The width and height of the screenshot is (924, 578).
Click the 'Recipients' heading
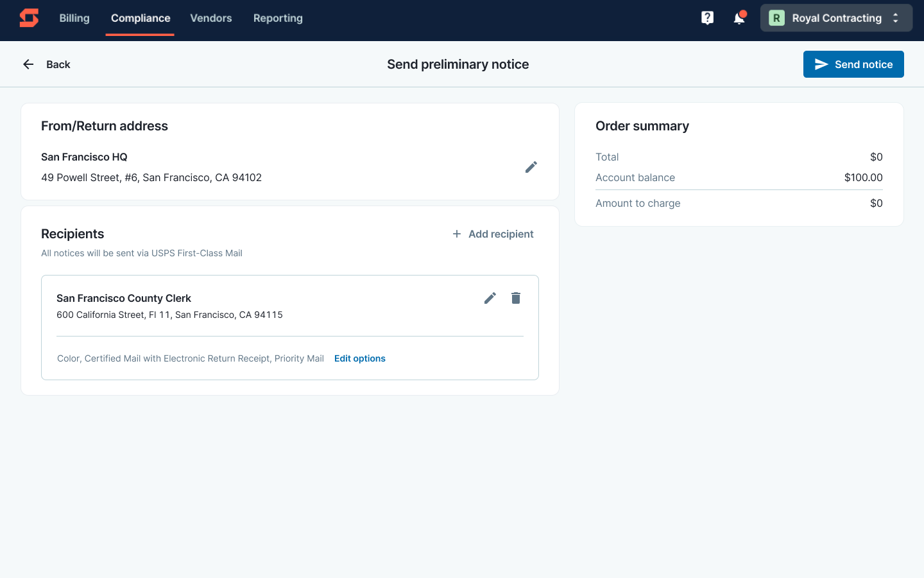[73, 234]
